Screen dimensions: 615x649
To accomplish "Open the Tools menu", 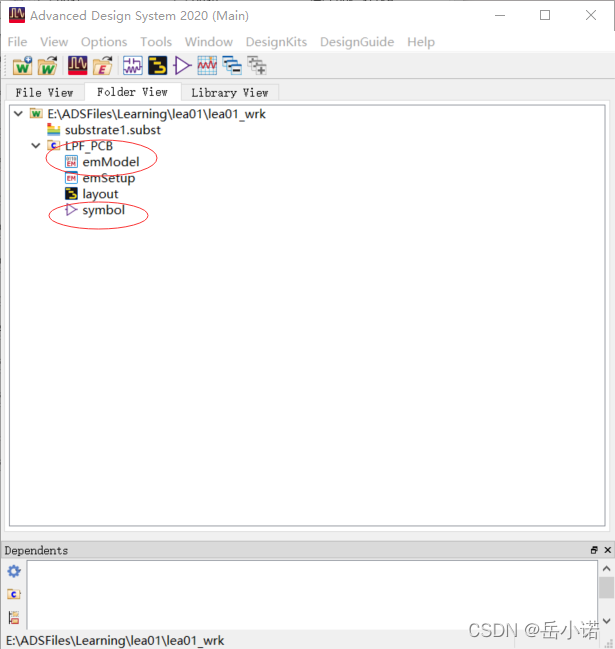I will click(156, 42).
